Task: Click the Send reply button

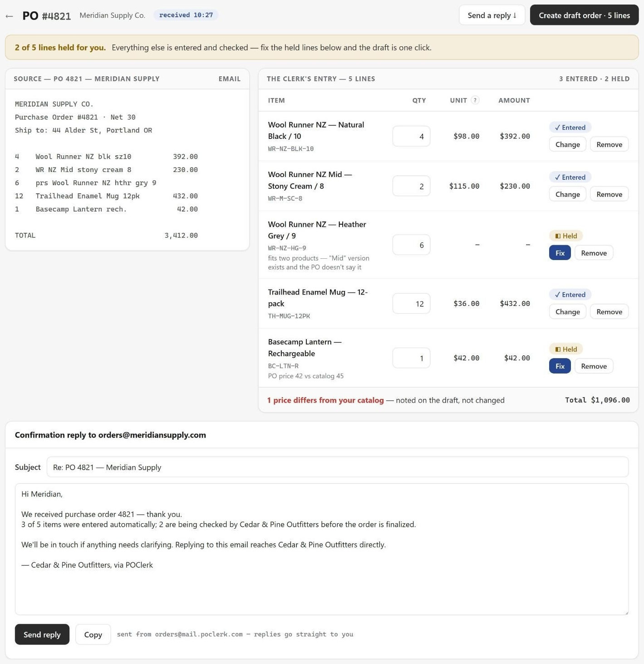Action: coord(42,634)
